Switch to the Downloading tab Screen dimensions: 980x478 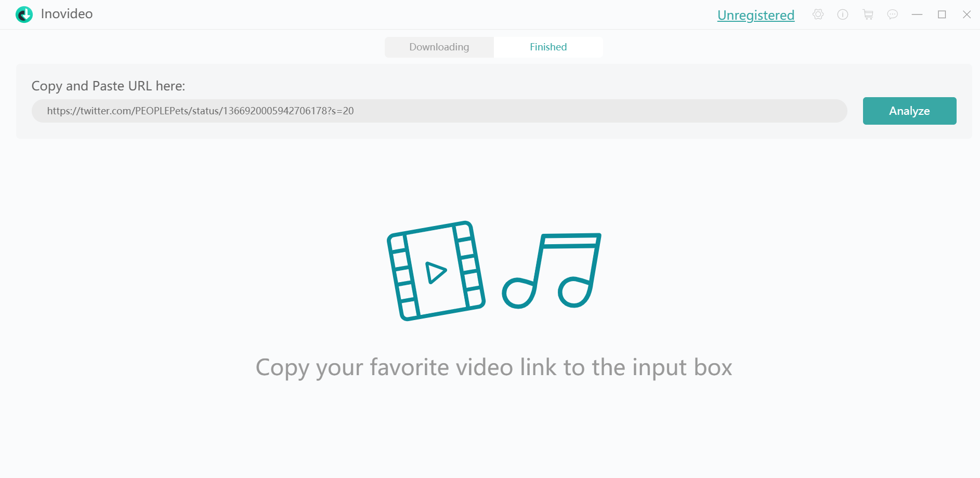pos(439,47)
